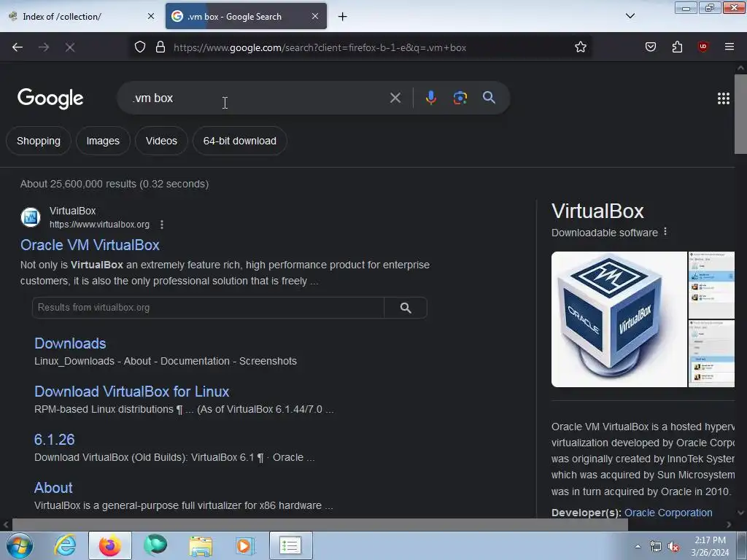The height and width of the screenshot is (560, 747).
Task: Bookmark this page with the star
Action: (x=580, y=47)
